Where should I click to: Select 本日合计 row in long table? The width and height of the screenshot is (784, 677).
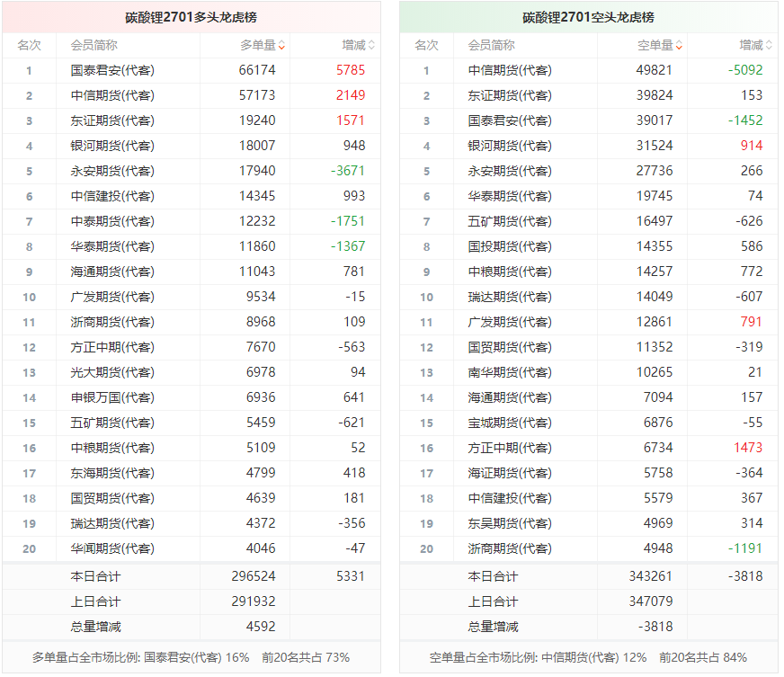click(x=192, y=576)
